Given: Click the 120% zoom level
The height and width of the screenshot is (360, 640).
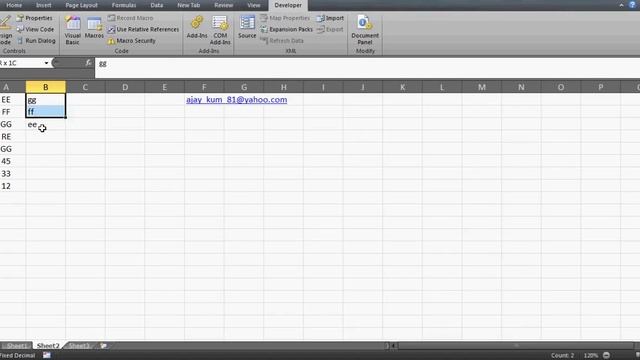Looking at the screenshot, I should [x=591, y=356].
